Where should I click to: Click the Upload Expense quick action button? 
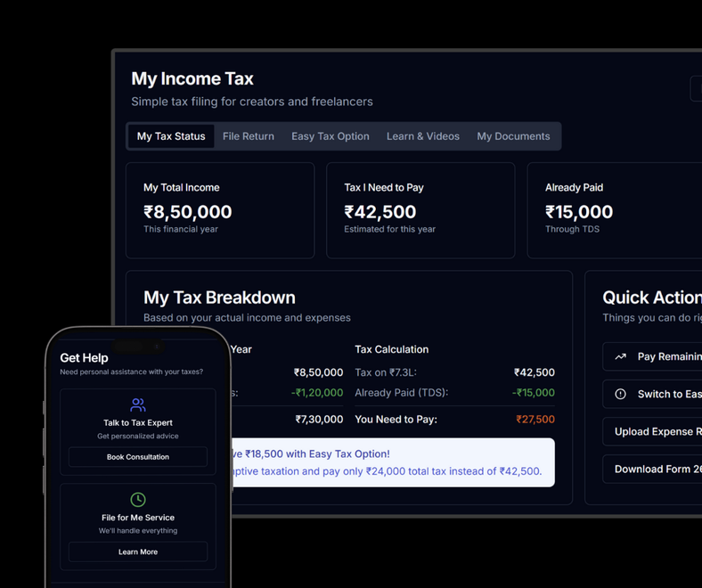coord(655,431)
